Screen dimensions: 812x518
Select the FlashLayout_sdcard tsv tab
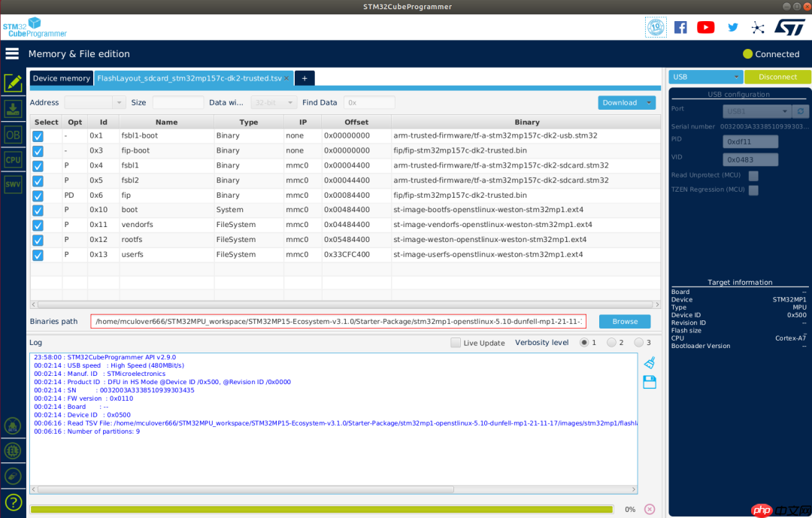click(189, 78)
